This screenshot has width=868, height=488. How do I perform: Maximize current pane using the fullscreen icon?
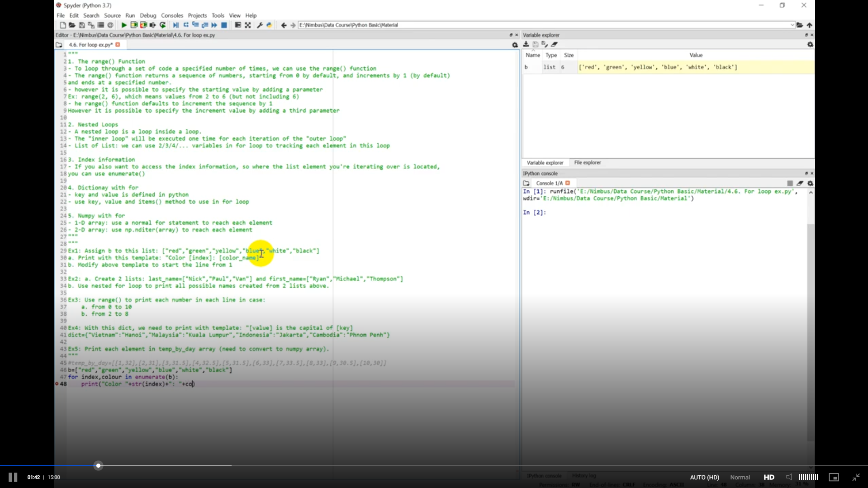point(248,25)
